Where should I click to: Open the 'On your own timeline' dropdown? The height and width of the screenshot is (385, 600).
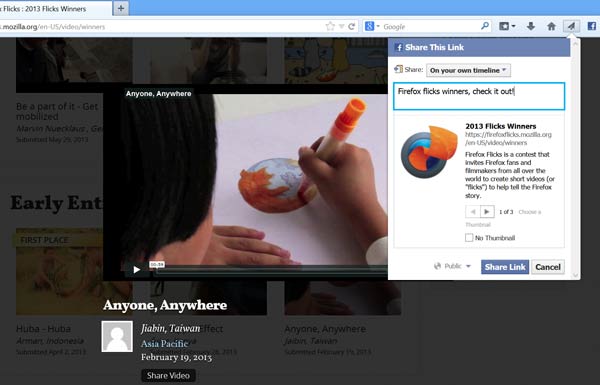click(x=468, y=70)
